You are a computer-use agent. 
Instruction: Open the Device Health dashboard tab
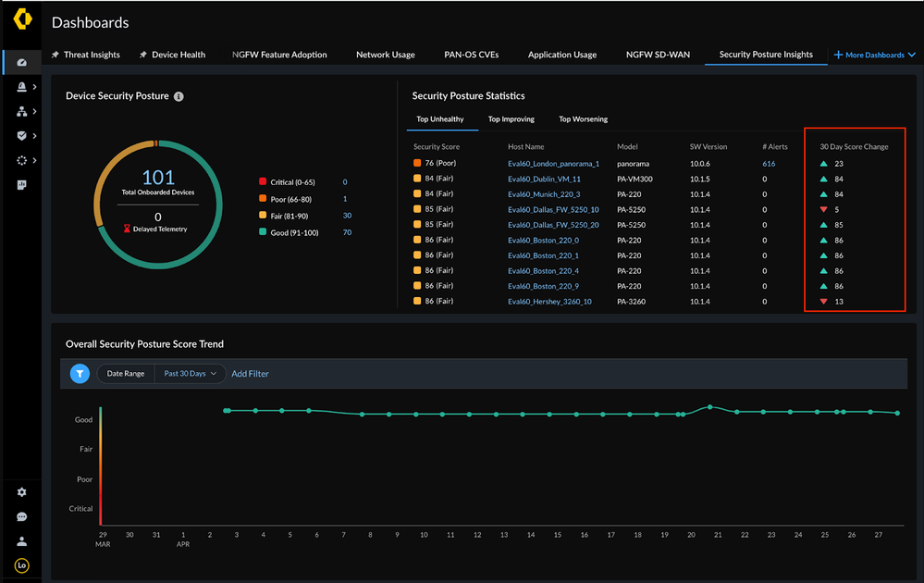(x=179, y=55)
